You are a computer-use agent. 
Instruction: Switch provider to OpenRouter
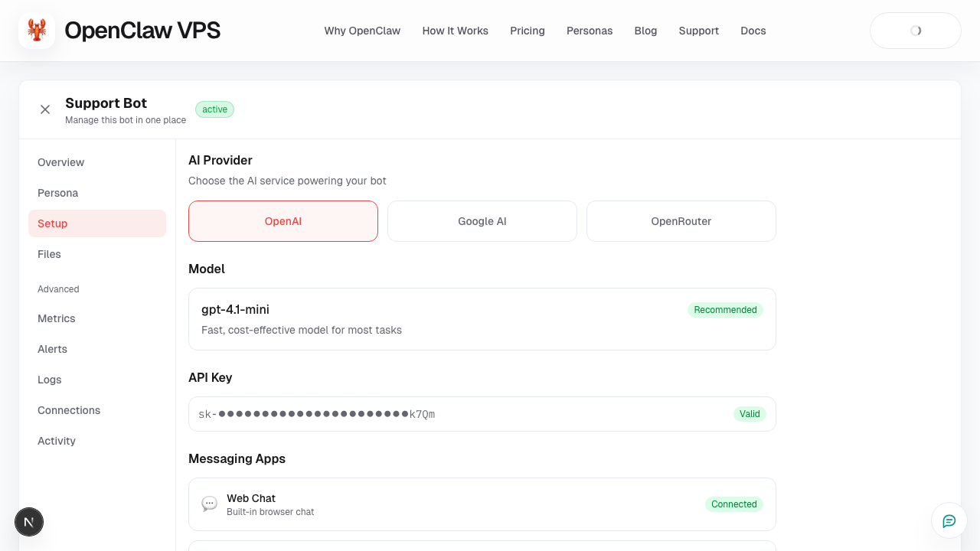681,221
